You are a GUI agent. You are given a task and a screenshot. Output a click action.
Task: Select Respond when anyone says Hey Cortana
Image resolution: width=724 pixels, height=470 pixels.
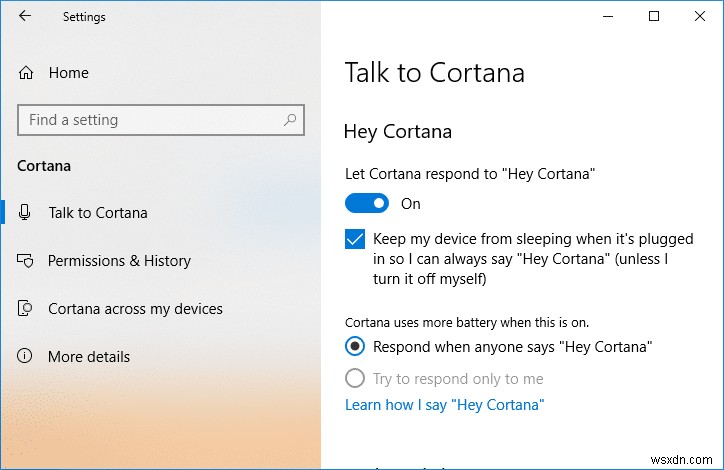[x=355, y=347]
